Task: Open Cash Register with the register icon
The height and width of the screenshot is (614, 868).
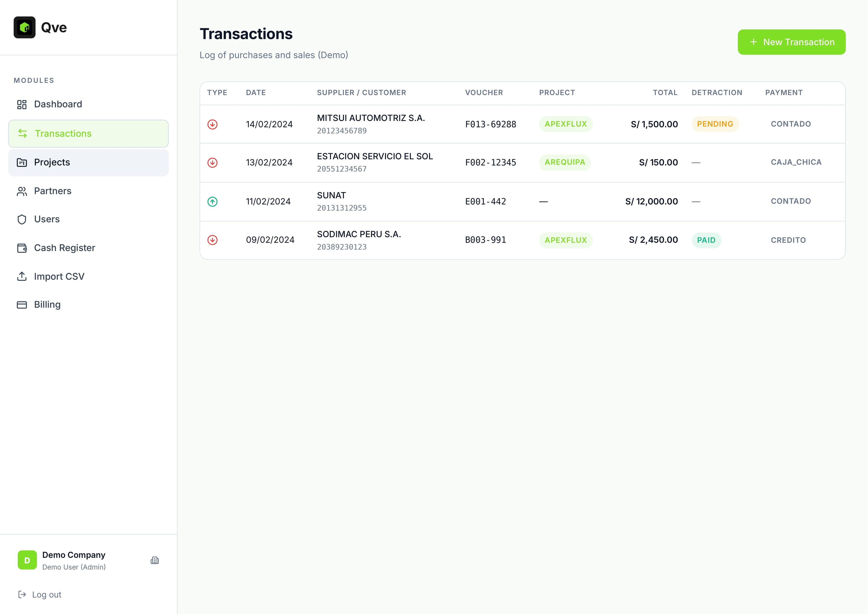Action: (x=22, y=248)
